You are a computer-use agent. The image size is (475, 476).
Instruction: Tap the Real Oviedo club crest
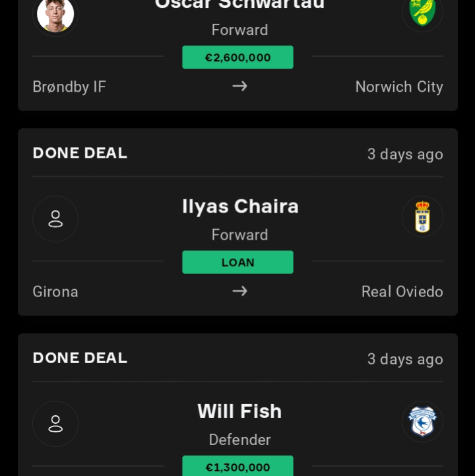(x=422, y=217)
